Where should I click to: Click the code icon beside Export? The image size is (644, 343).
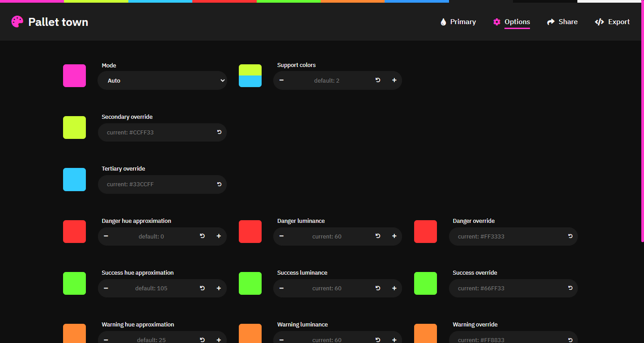tap(600, 21)
